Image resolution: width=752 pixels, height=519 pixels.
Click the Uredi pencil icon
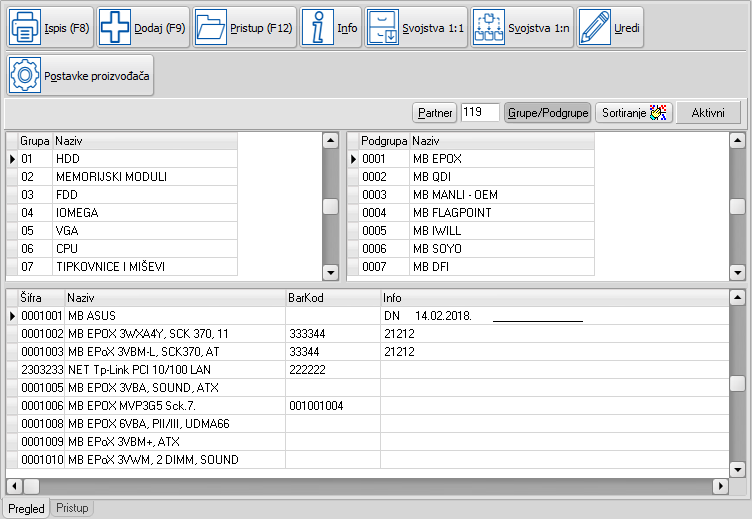pyautogui.click(x=595, y=27)
